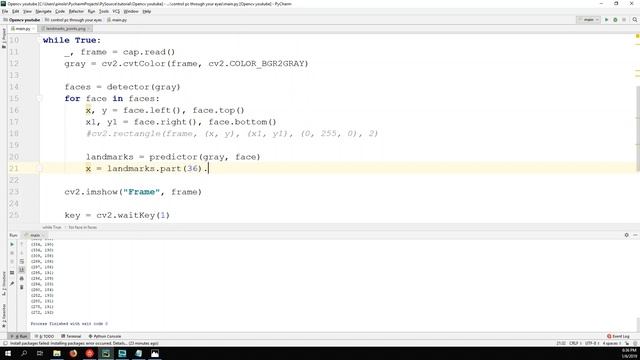
Task: Open the Python Console tab
Action: (105, 336)
